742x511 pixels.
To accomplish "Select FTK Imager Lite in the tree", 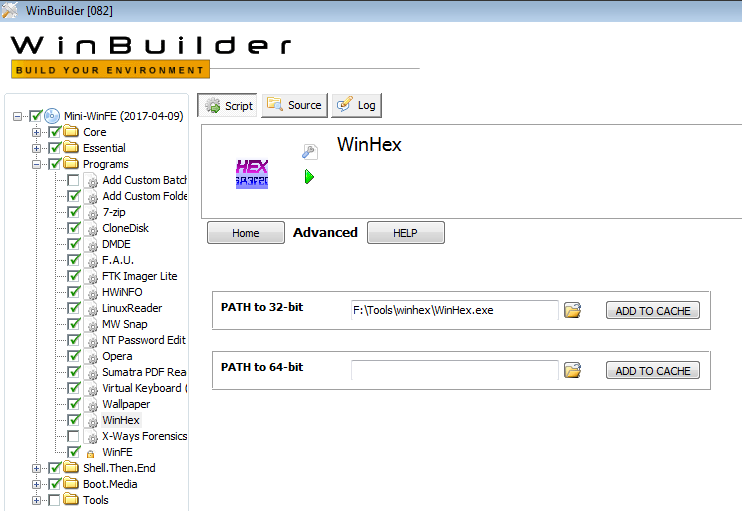I will pyautogui.click(x=139, y=276).
